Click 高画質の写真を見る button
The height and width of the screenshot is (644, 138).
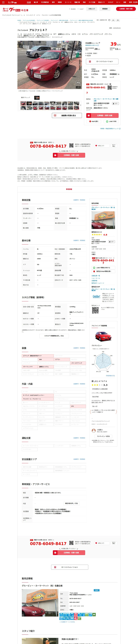pyautogui.click(x=67, y=115)
